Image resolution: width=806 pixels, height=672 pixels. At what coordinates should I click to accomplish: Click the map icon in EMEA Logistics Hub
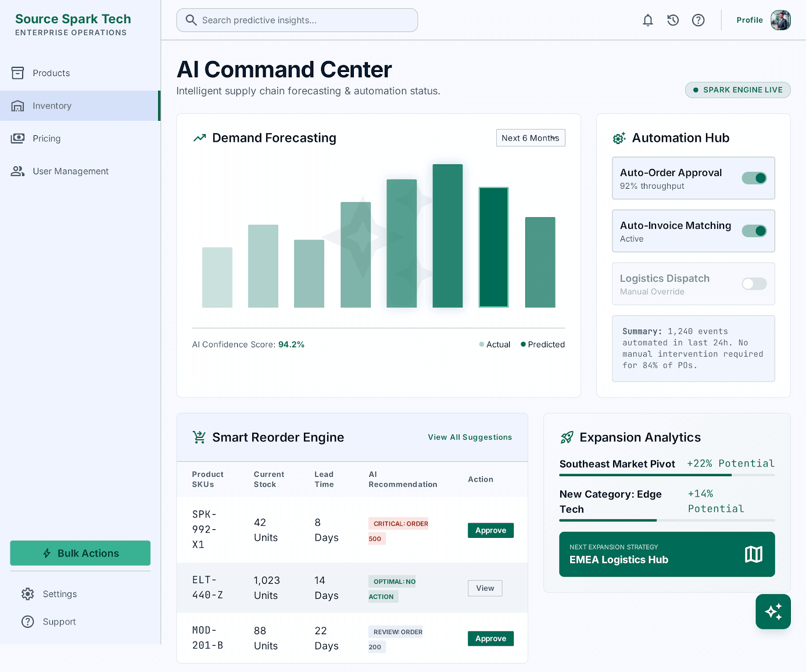click(753, 554)
